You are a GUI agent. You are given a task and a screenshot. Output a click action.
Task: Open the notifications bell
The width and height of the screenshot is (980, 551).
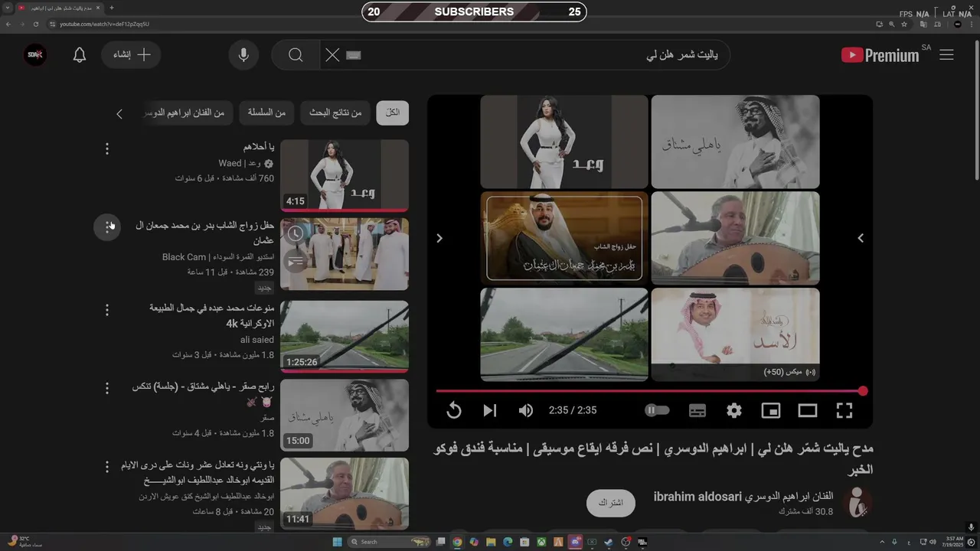(80, 55)
